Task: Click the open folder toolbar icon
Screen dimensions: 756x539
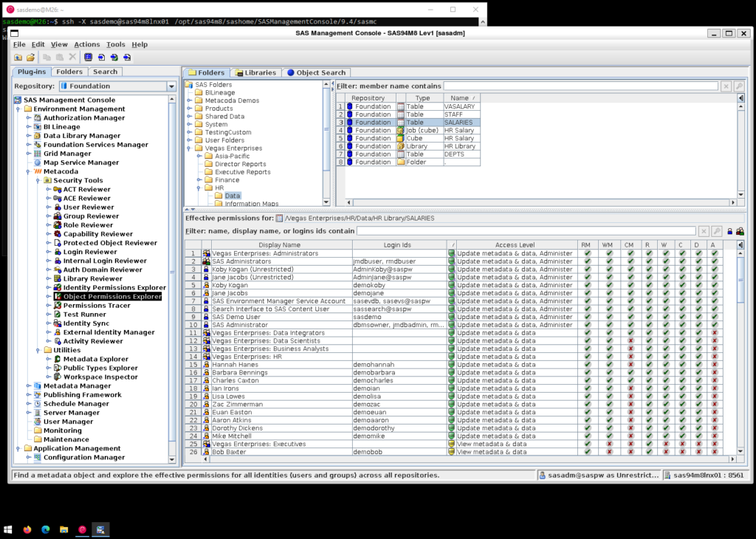Action: coord(31,56)
